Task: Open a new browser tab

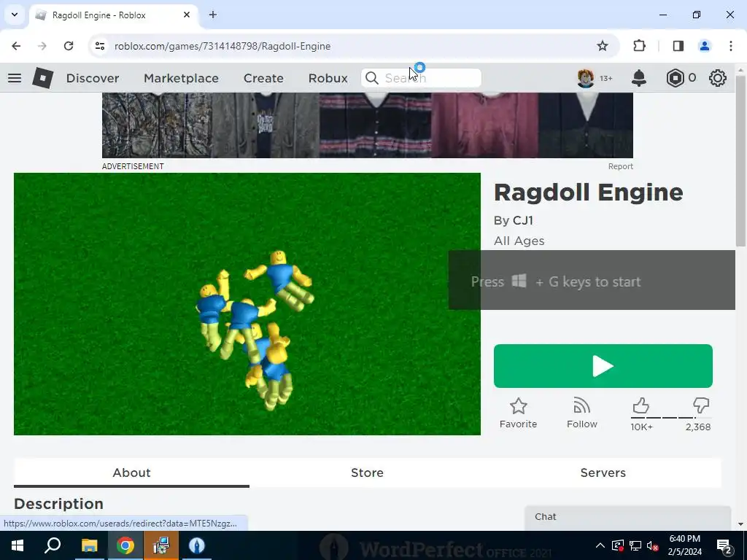Action: tap(213, 15)
